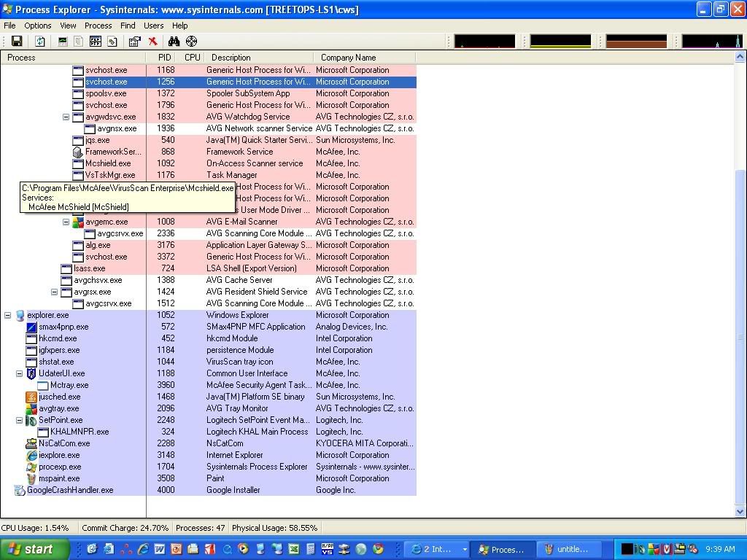Click the 'Commit Charge: 24.70%' status entry

tap(125, 528)
